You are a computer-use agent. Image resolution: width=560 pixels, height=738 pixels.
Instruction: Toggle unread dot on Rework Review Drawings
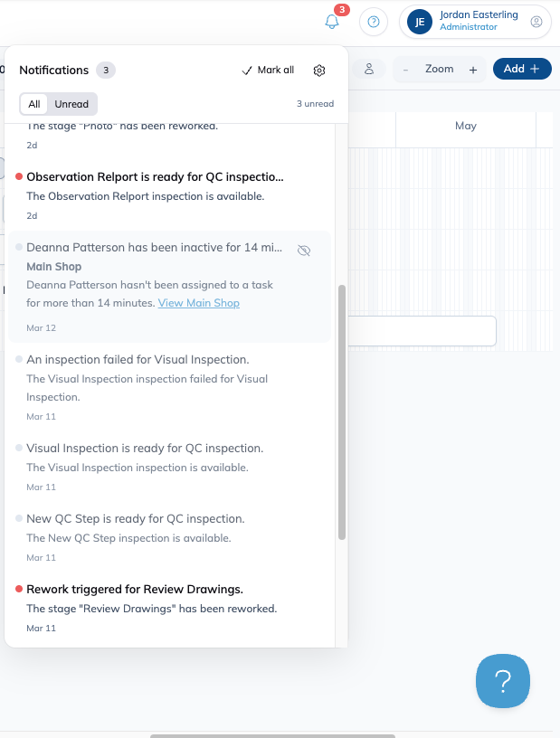pyautogui.click(x=19, y=589)
